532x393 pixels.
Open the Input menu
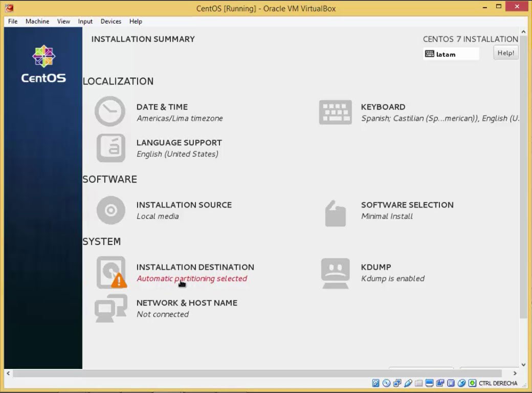85,21
